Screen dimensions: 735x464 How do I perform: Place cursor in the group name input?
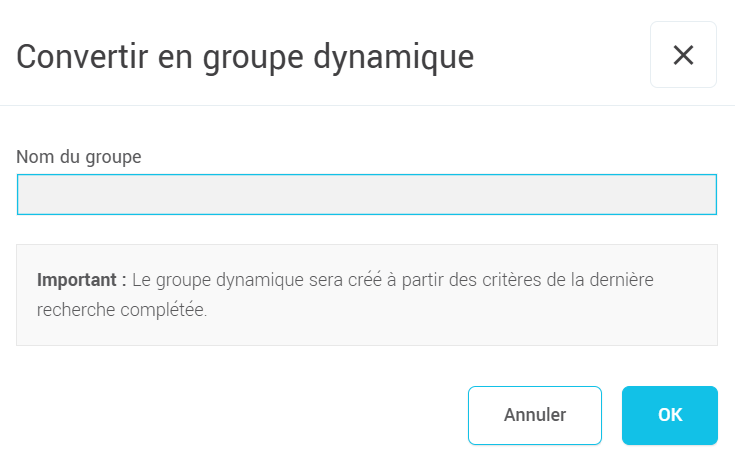tap(367, 195)
